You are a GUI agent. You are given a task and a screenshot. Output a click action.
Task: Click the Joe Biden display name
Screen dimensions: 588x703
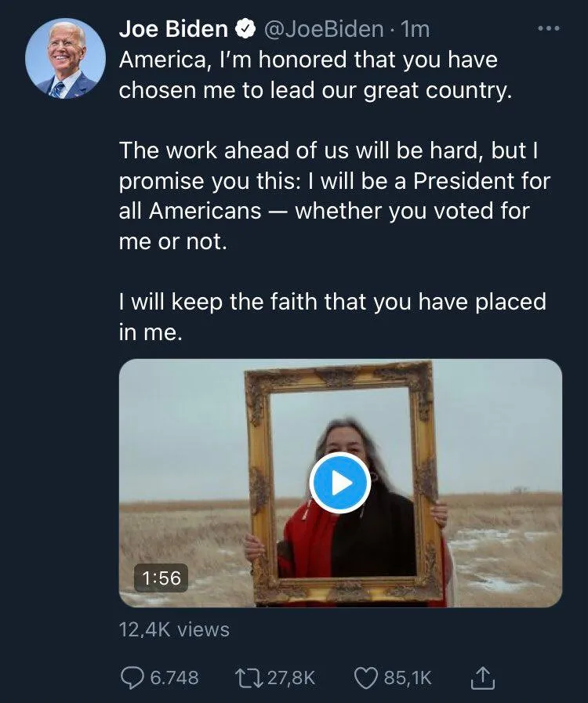click(x=172, y=30)
